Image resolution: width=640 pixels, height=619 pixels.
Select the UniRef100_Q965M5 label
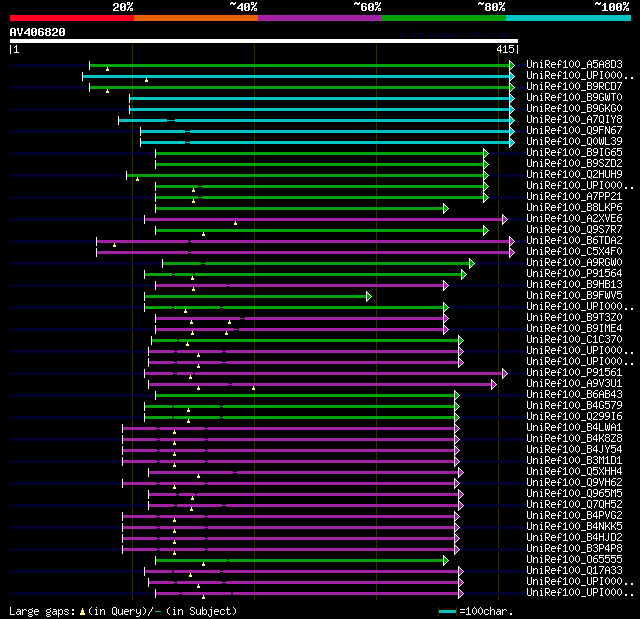(574, 494)
